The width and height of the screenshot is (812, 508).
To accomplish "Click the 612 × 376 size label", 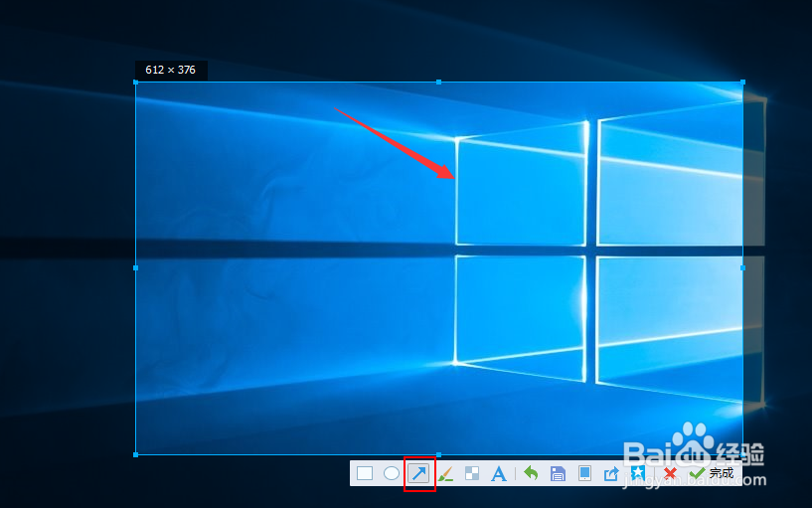I will (170, 70).
